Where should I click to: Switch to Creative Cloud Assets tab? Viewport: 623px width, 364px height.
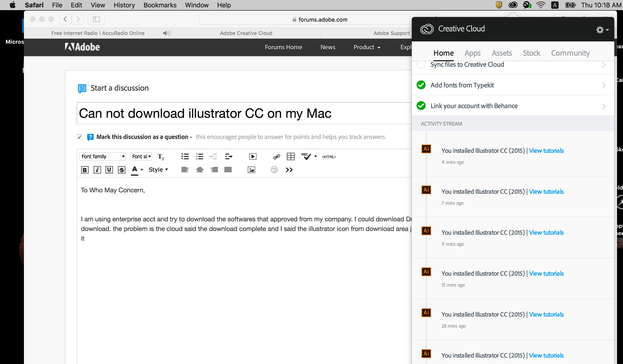(502, 53)
